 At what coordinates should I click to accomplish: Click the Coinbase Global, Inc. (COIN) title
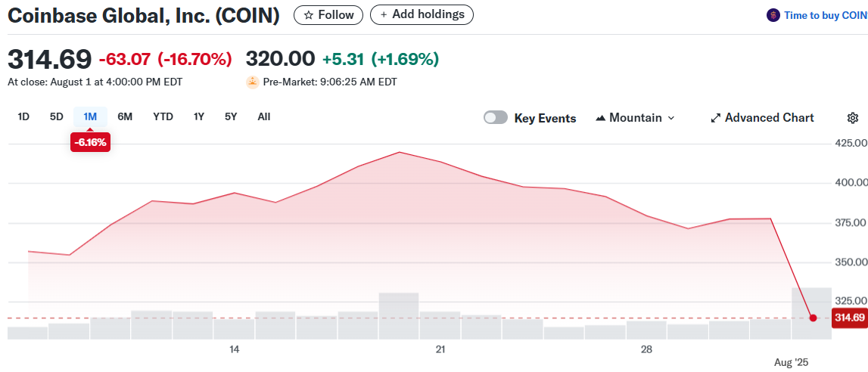143,15
